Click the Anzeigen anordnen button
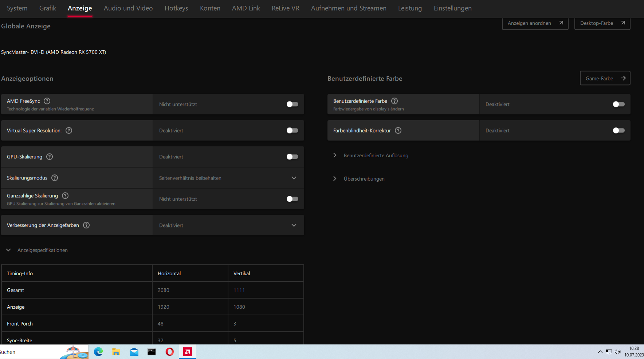The height and width of the screenshot is (359, 644). click(535, 23)
